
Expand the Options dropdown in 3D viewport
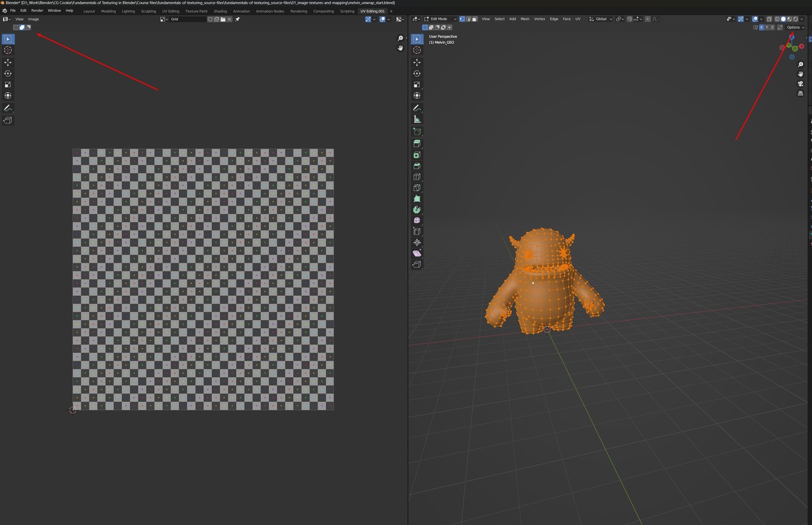pyautogui.click(x=795, y=27)
